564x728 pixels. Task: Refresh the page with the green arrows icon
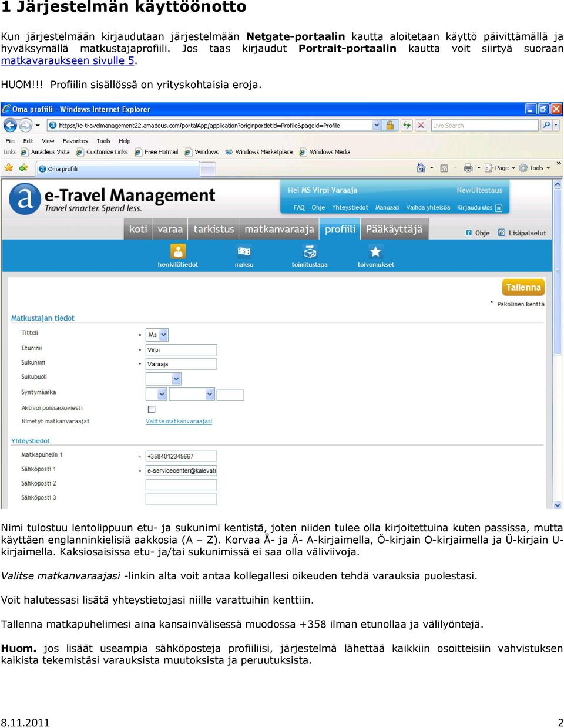pyautogui.click(x=407, y=125)
